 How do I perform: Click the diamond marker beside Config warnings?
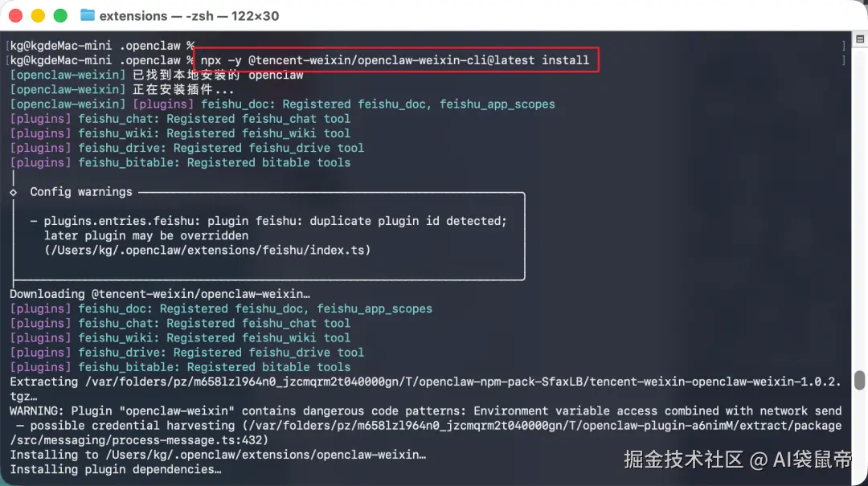coord(14,192)
